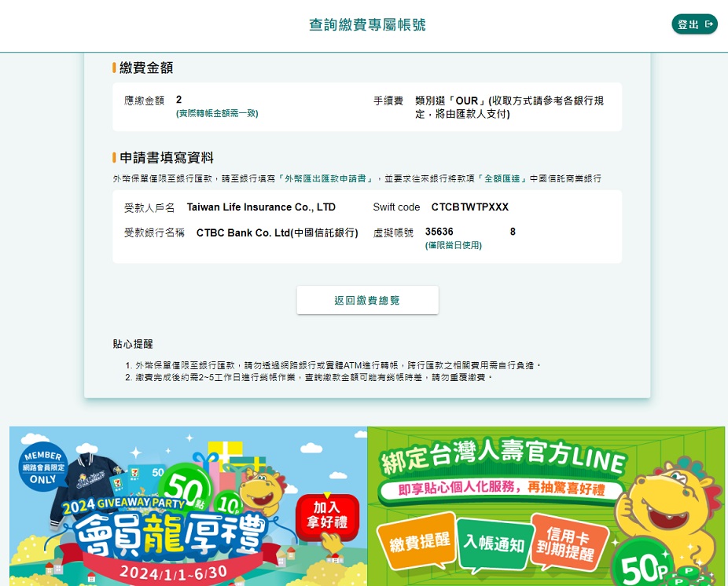Screen dimensions: 728x586
Task: Click the 入帳通知 green speech bubble
Action: coord(494,544)
